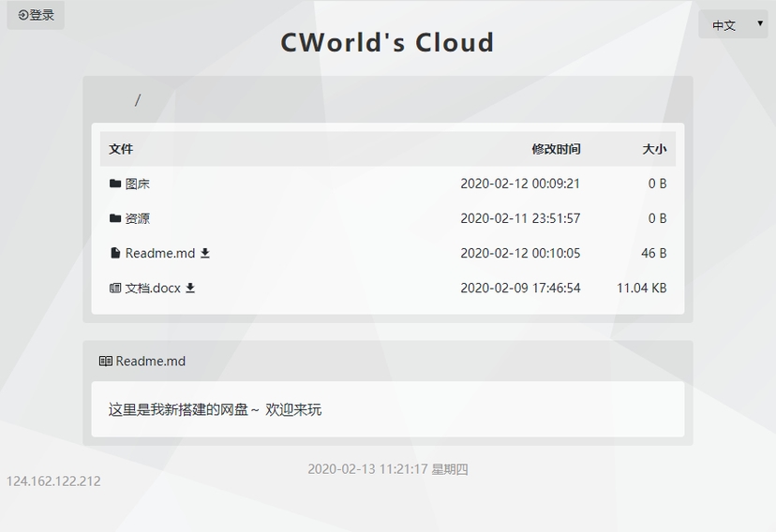
Task: Download 文档.docx using its download icon
Action: [x=190, y=288]
